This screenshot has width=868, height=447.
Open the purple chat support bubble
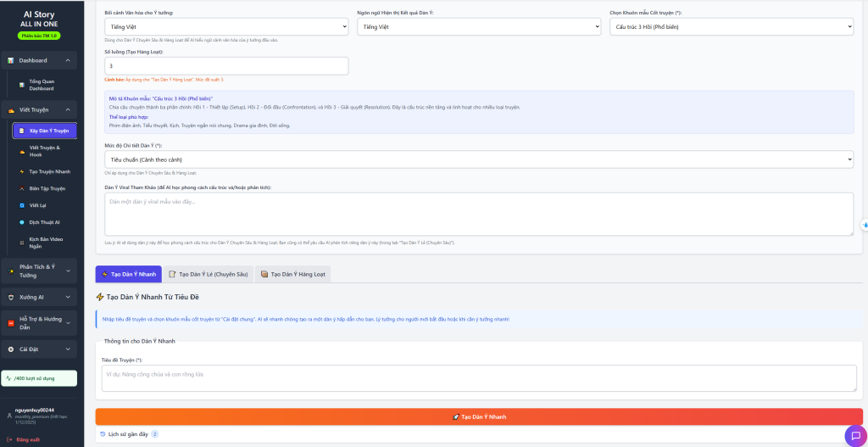pyautogui.click(x=854, y=436)
